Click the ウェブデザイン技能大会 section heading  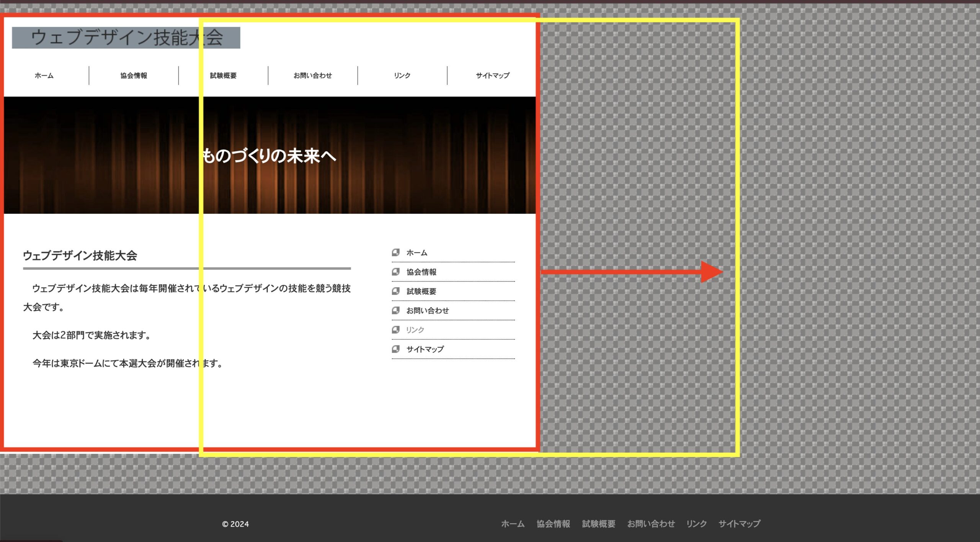tap(80, 255)
